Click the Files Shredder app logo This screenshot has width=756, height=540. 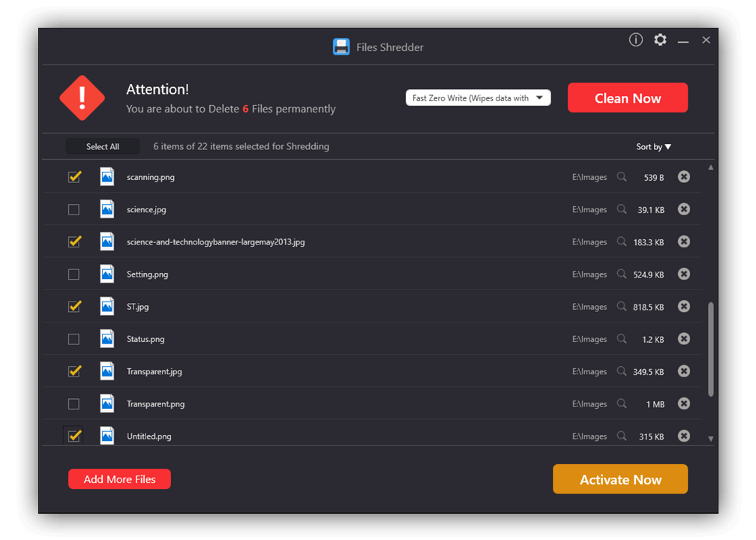(341, 46)
